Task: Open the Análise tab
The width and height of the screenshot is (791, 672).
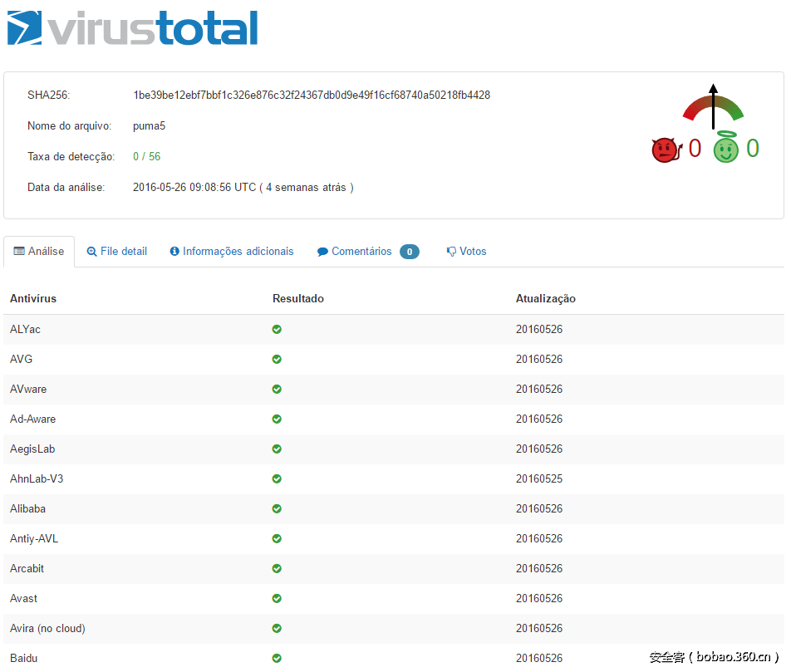Action: pos(39,251)
